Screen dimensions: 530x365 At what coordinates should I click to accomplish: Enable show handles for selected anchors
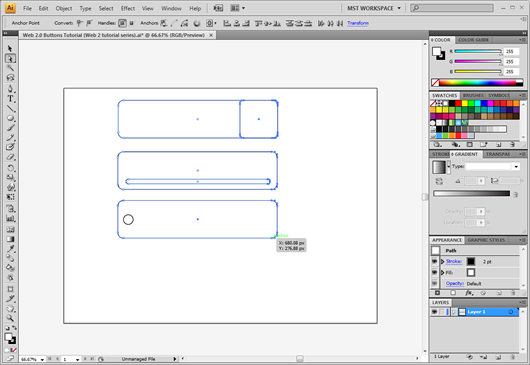point(122,23)
